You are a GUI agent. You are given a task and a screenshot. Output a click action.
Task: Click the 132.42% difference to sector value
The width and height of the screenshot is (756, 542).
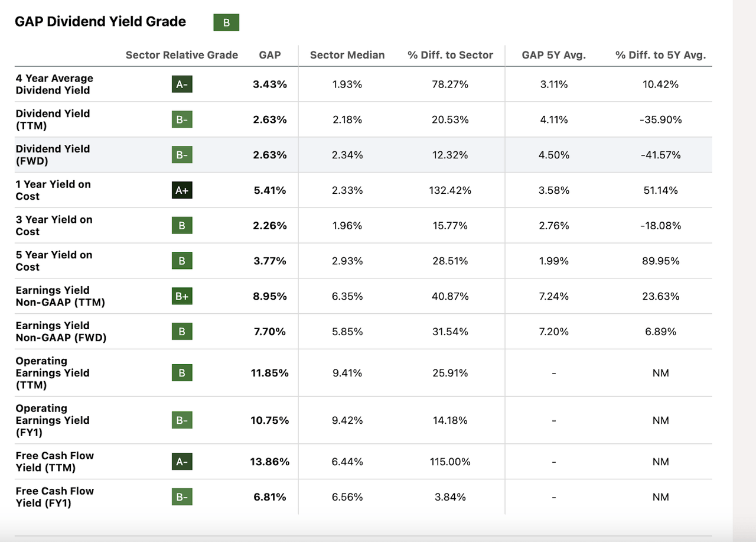pos(450,190)
